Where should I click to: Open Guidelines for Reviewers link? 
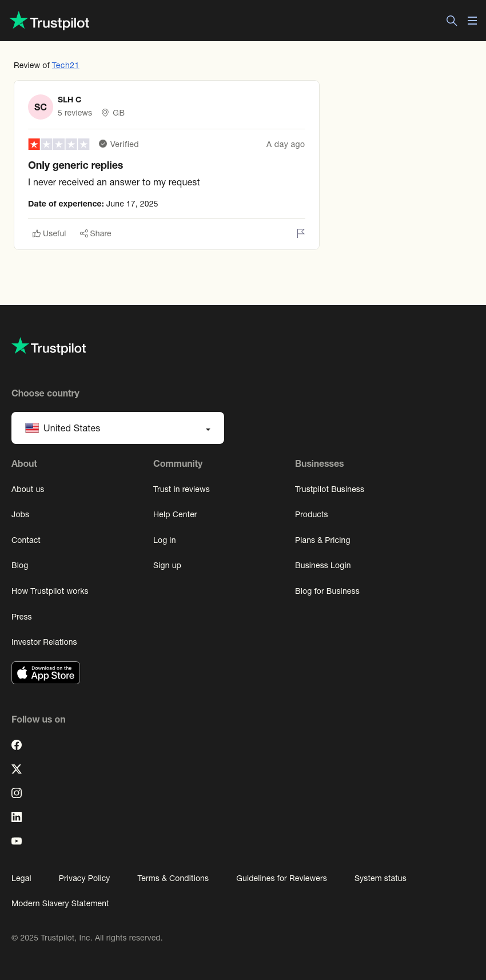281,878
